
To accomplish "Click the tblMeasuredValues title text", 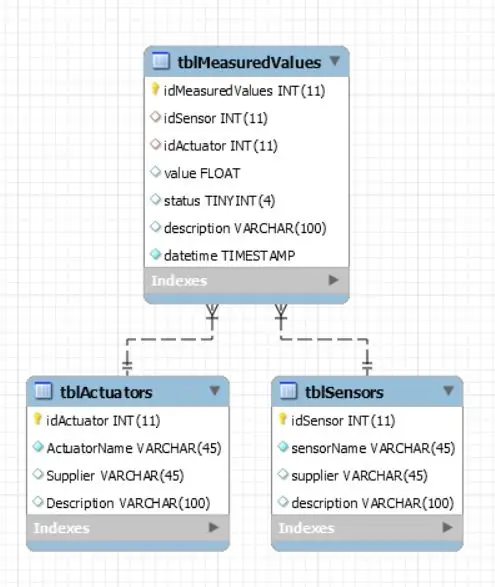I will point(249,62).
